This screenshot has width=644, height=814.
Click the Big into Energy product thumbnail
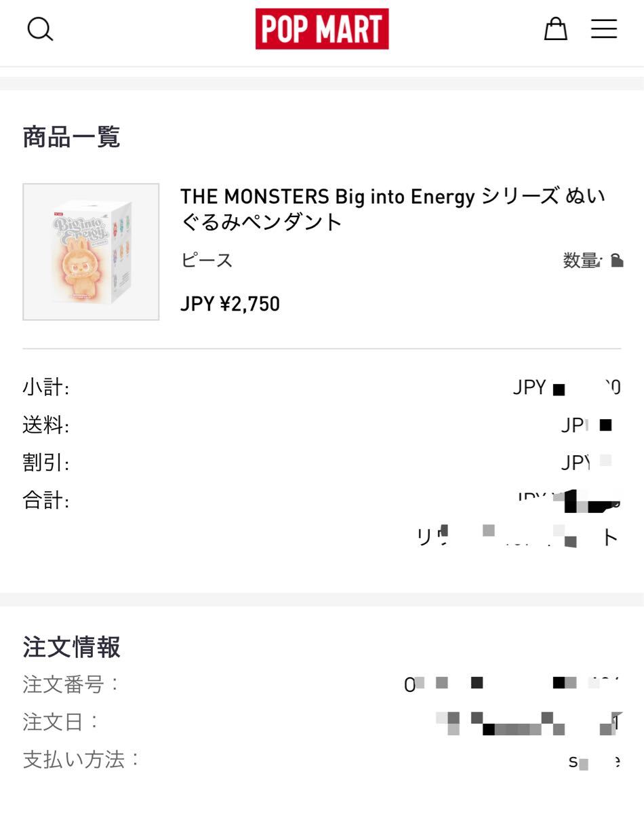point(91,252)
